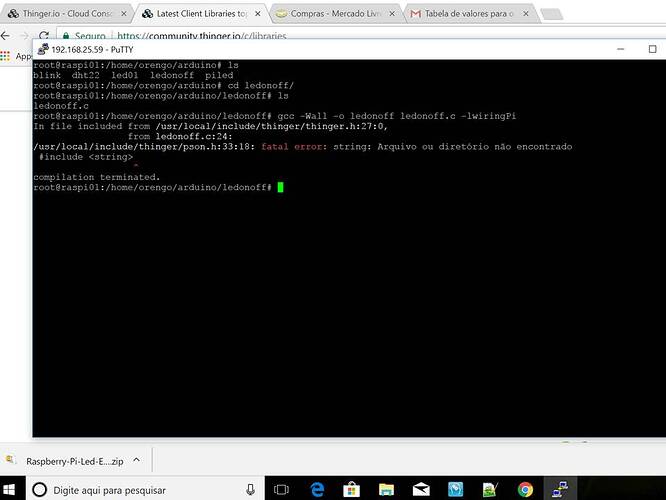Click the green terminal cursor in PuTTY
Viewport: 666px width, 500px height.
pos(280,187)
